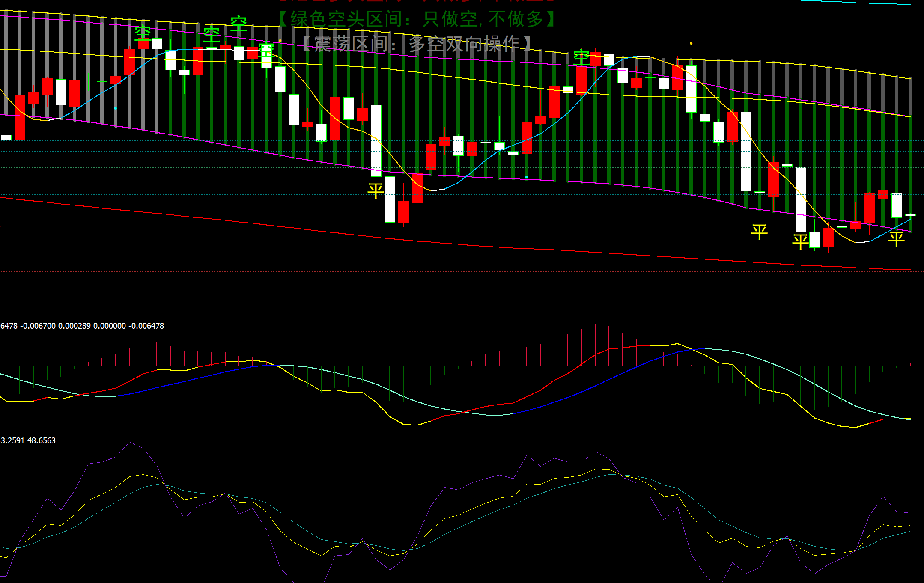Click the divider above the bottom oscillator panel

(462, 433)
